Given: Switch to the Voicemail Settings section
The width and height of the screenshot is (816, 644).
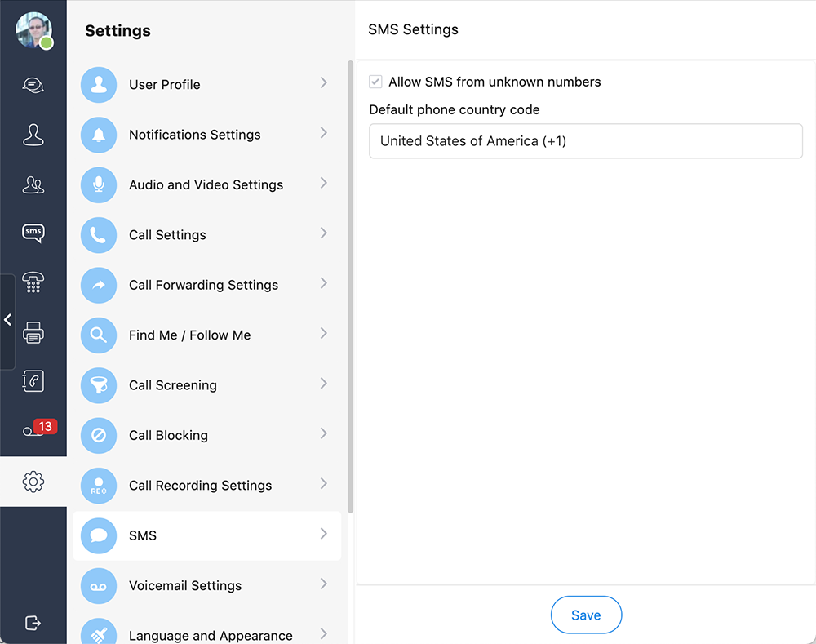Looking at the screenshot, I should (x=208, y=585).
